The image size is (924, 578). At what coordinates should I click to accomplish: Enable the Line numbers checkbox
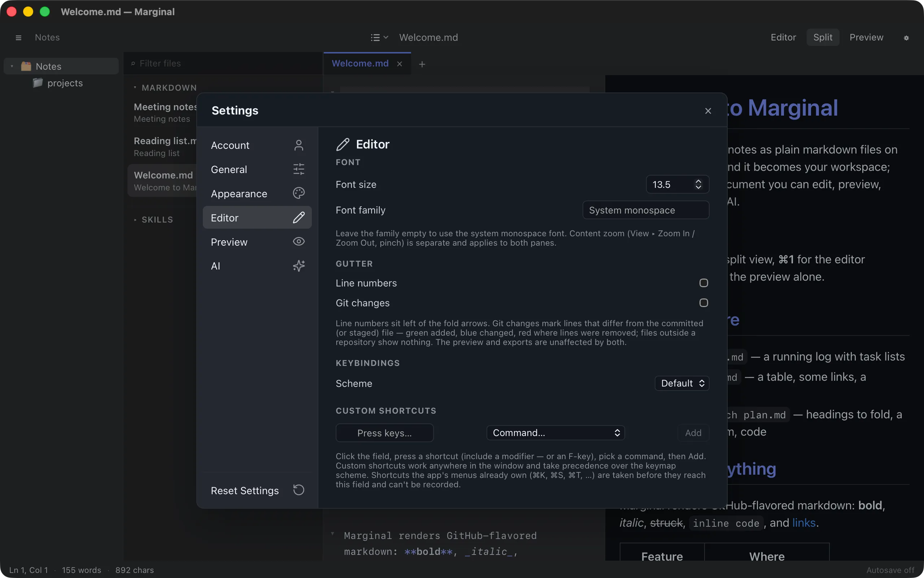[704, 283]
